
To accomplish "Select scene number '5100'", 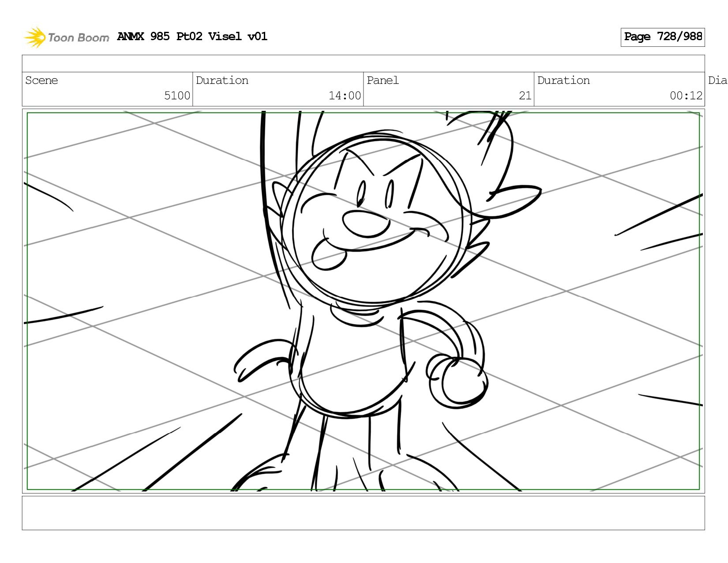I will [177, 96].
